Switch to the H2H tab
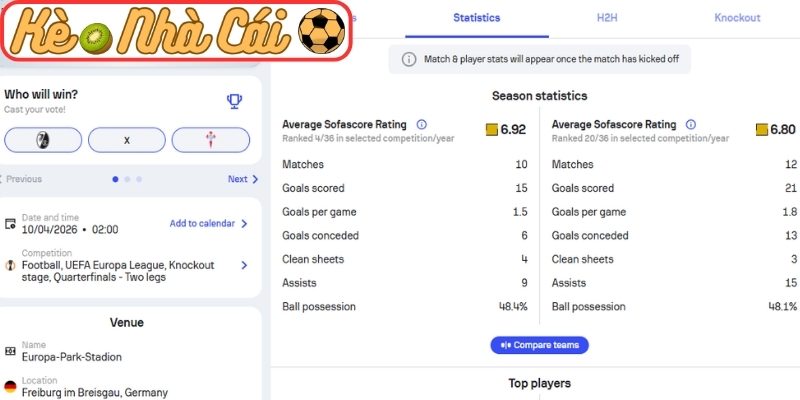This screenshot has height=400, width=800. click(607, 18)
